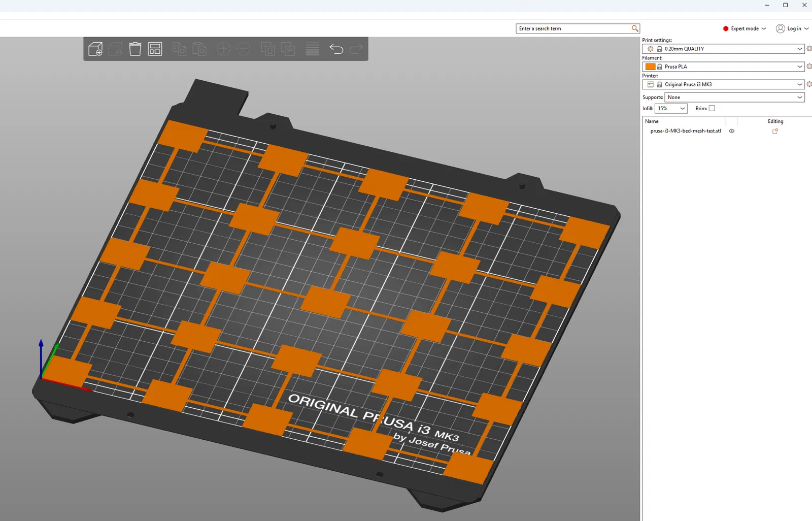Remove an instance with the minus icon
This screenshot has height=521, width=812.
point(244,49)
